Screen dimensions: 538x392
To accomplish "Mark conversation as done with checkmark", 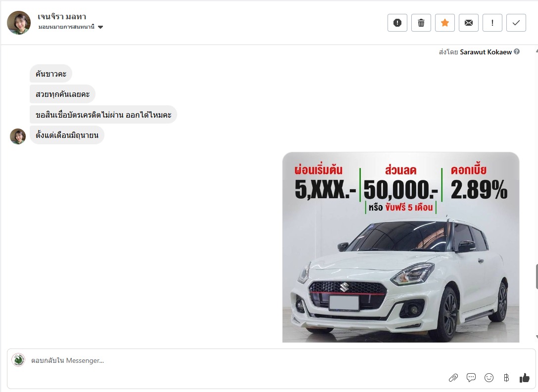I will coord(516,23).
